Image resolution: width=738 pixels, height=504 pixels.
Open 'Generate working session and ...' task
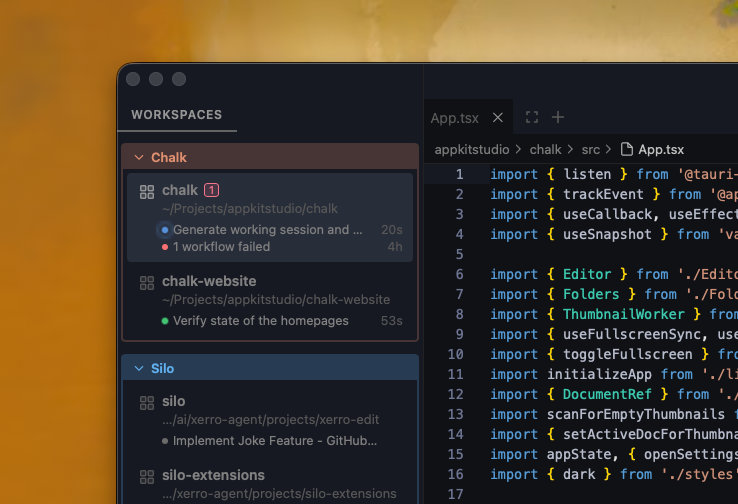(x=268, y=230)
